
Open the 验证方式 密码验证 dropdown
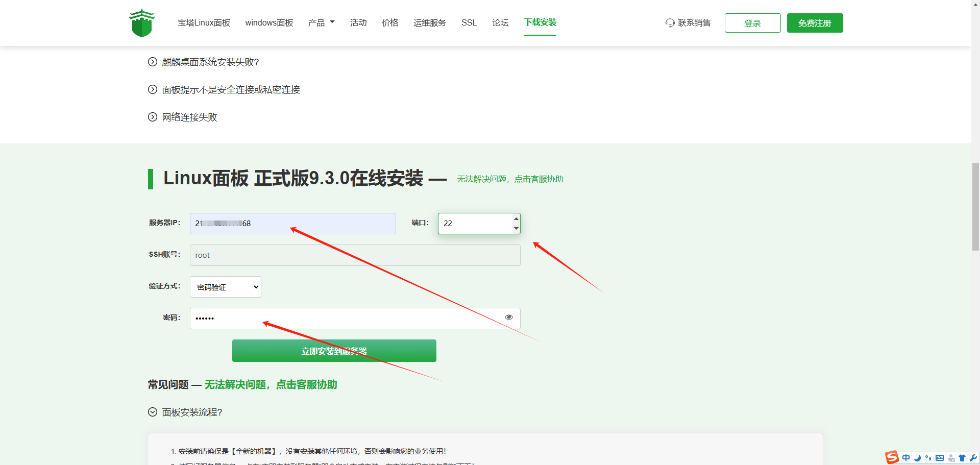226,287
